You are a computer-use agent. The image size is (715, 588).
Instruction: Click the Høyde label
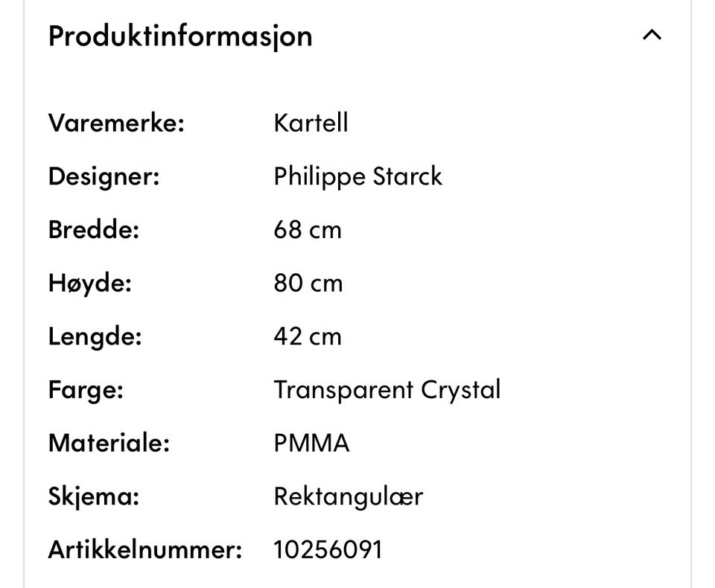(x=90, y=284)
